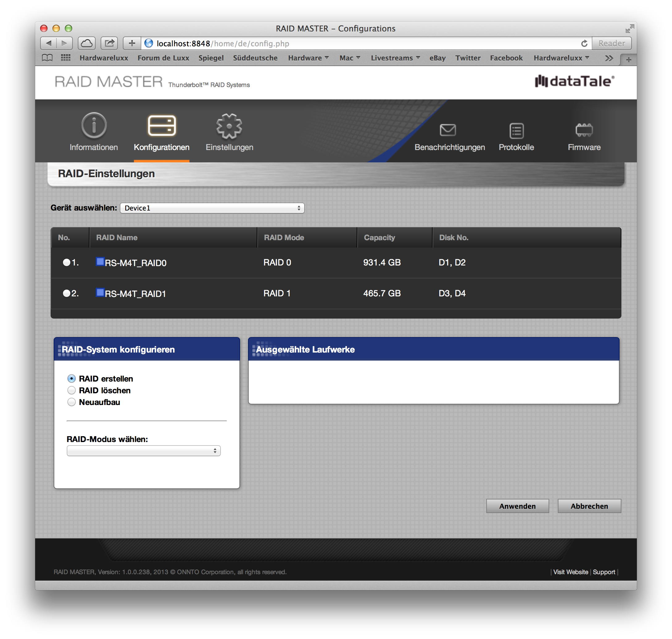Click the D1, D2 disk cell
This screenshot has width=672, height=639.
coord(452,262)
